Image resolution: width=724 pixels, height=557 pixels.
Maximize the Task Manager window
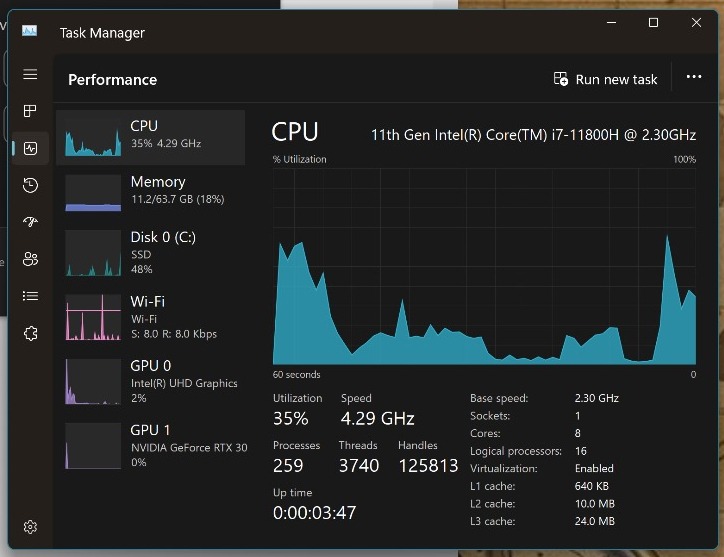coord(653,23)
